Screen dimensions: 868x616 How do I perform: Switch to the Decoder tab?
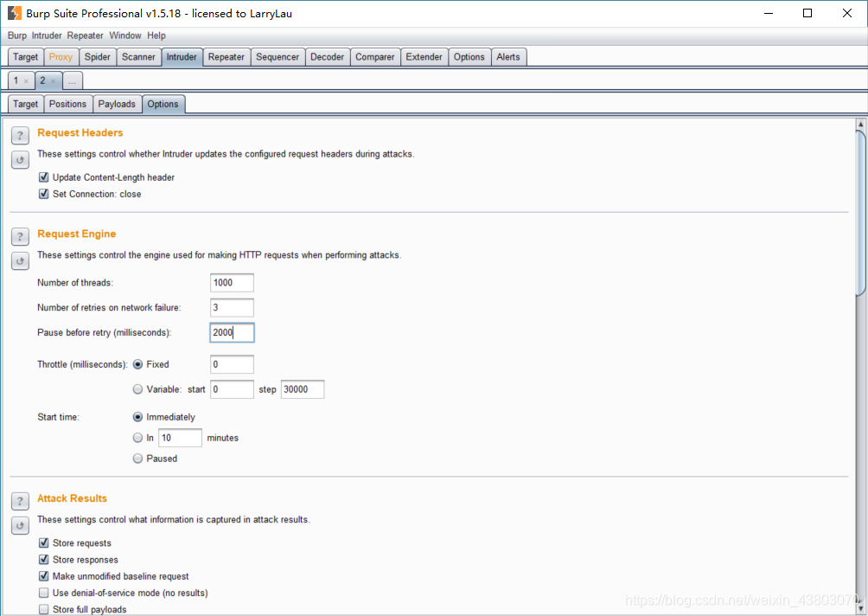click(x=327, y=57)
